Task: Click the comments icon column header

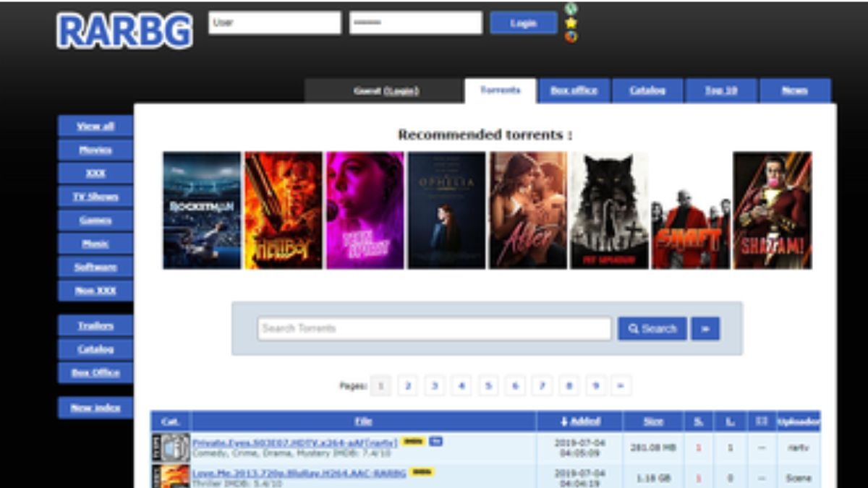Action: pyautogui.click(x=760, y=421)
